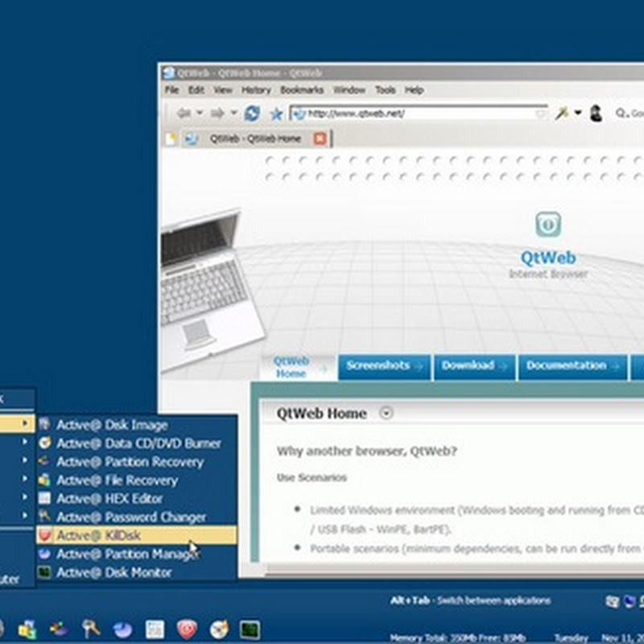This screenshot has width=644, height=644.
Task: Open HEX Editor icon on the taskbar
Action: tap(155, 630)
